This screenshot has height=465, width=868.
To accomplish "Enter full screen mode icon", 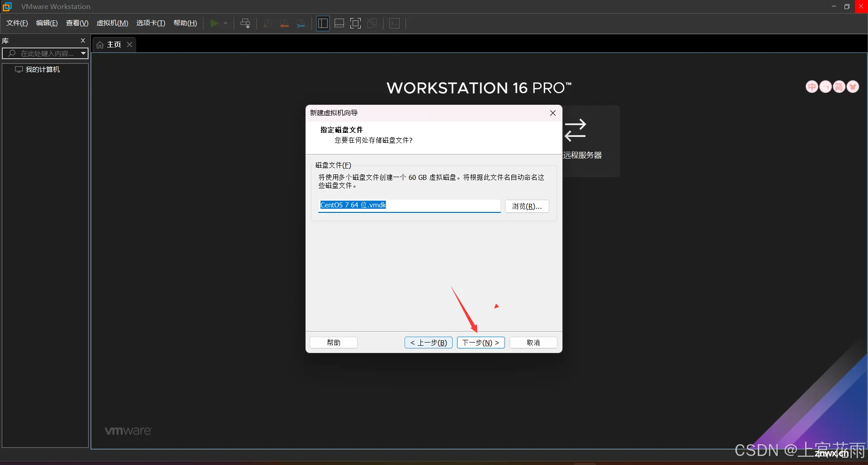I will (356, 23).
